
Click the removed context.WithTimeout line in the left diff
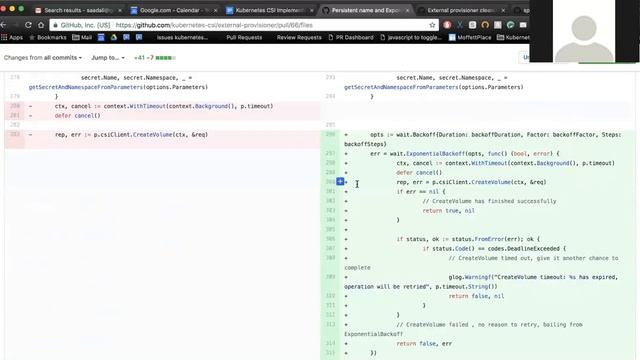coord(164,106)
